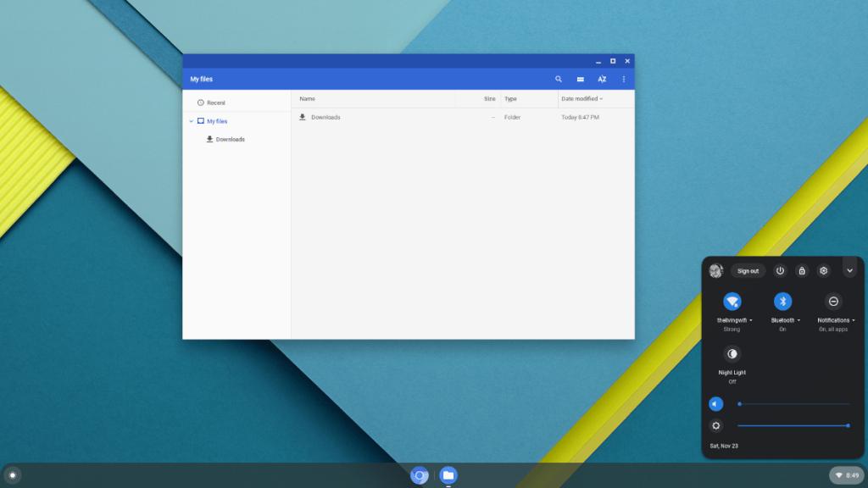
Task: Click the launcher button on the shelf
Action: pos(12,475)
